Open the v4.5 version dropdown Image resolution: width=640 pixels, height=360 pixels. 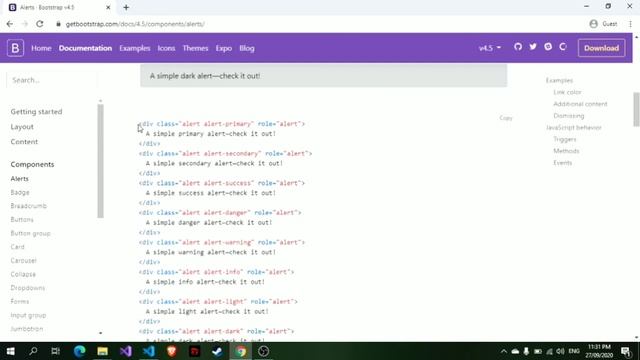[x=490, y=48]
